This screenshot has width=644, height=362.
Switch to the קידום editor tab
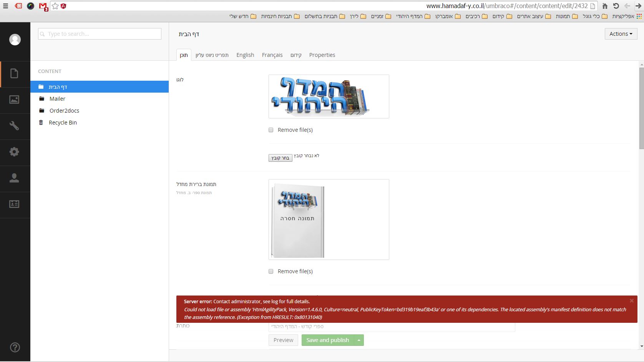tap(296, 55)
